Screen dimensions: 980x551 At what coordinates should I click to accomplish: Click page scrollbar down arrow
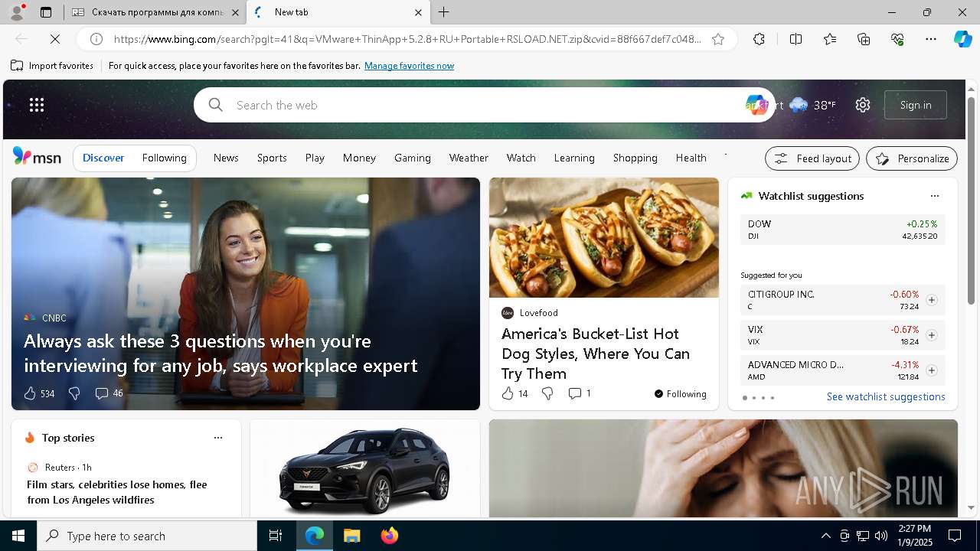tap(972, 507)
